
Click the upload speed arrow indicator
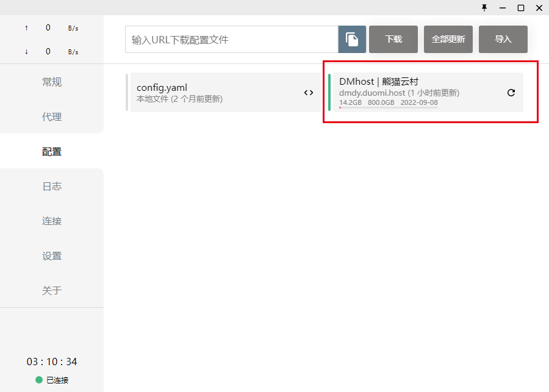[26, 28]
